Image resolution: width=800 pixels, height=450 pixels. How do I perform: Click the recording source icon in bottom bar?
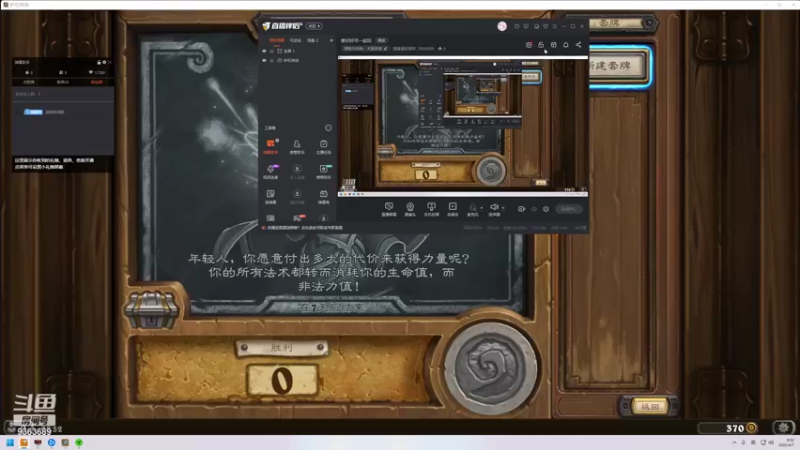pos(453,209)
